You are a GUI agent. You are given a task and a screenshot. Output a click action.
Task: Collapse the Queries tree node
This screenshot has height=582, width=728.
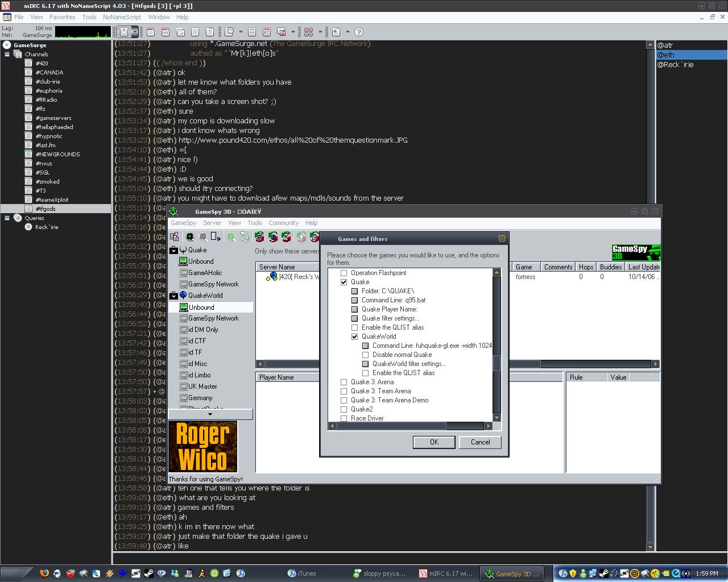[x=7, y=218]
